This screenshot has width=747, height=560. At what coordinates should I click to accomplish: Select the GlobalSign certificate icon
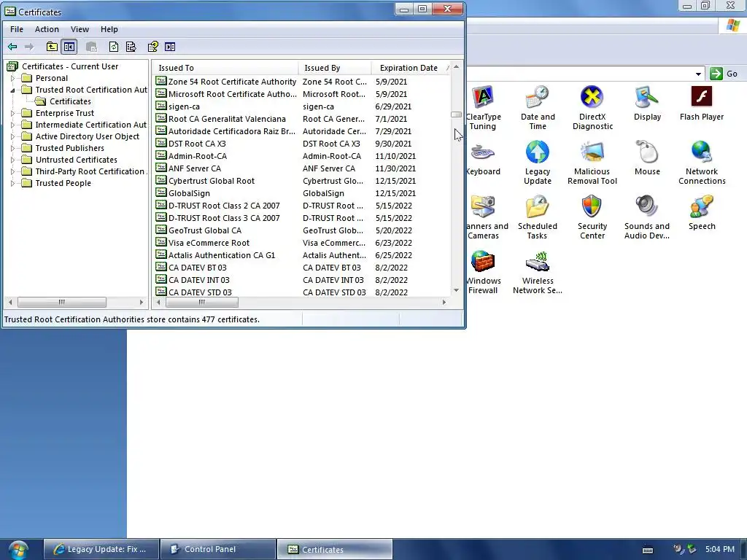[161, 192]
